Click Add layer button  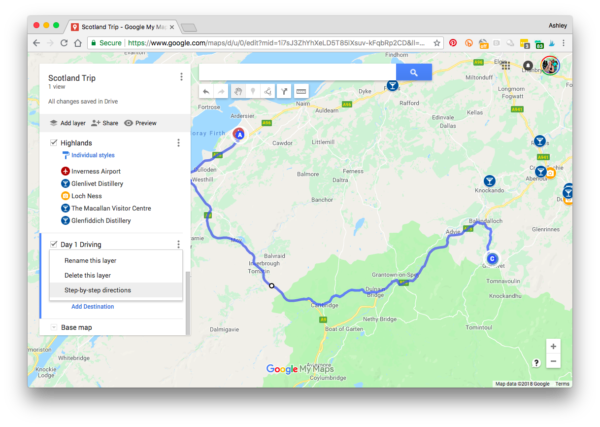(x=68, y=123)
